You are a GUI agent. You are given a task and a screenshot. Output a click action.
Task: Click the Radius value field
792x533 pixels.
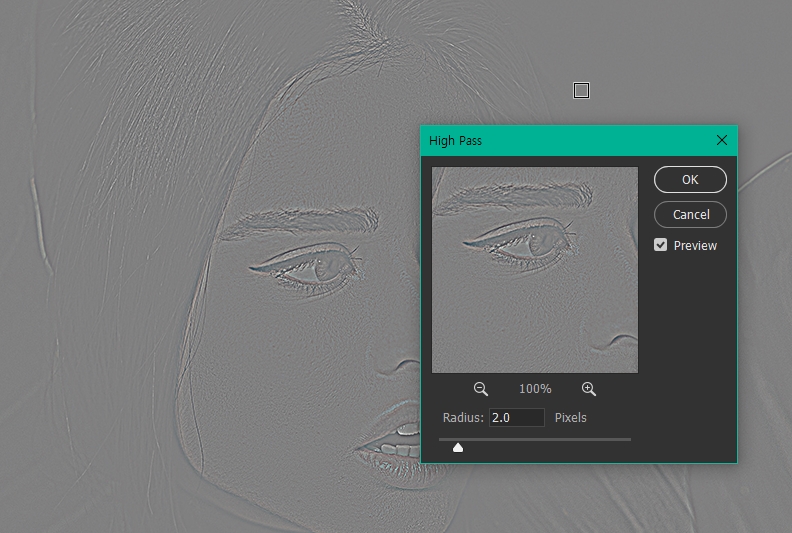click(517, 417)
